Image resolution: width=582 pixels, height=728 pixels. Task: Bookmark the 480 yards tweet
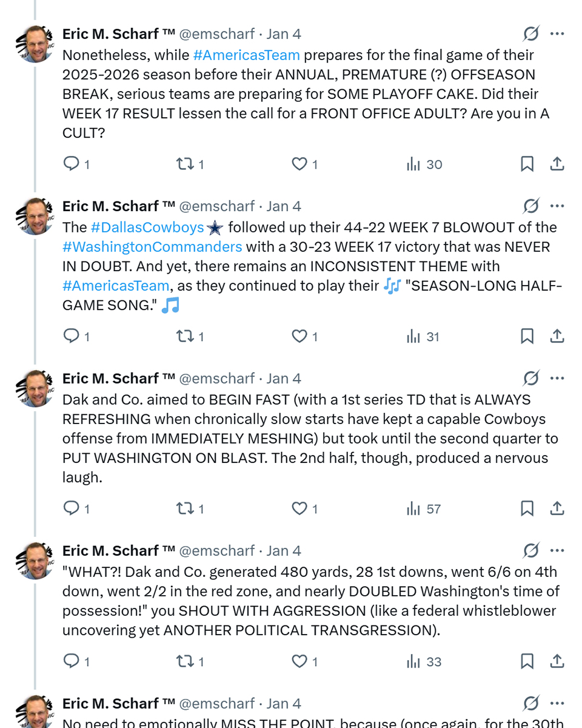pyautogui.click(x=527, y=661)
